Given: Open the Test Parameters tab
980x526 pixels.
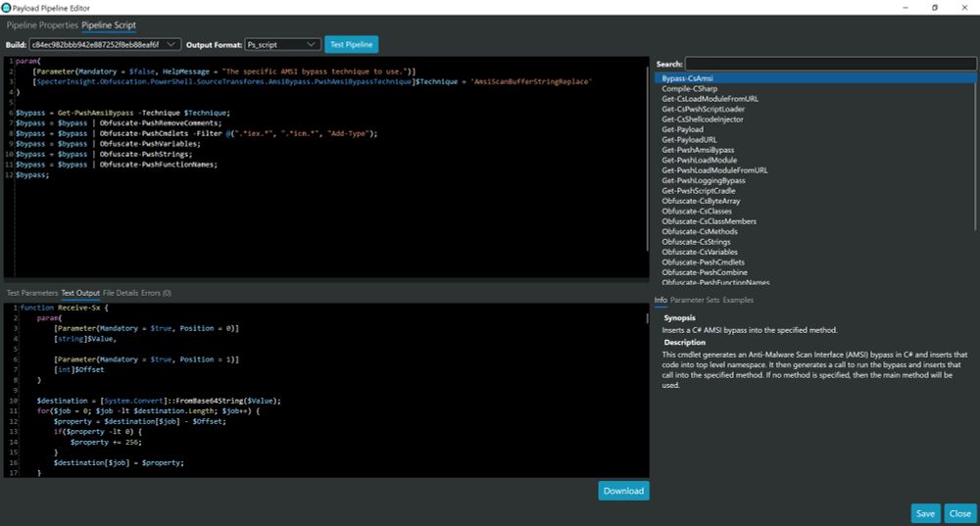Looking at the screenshot, I should point(32,293).
